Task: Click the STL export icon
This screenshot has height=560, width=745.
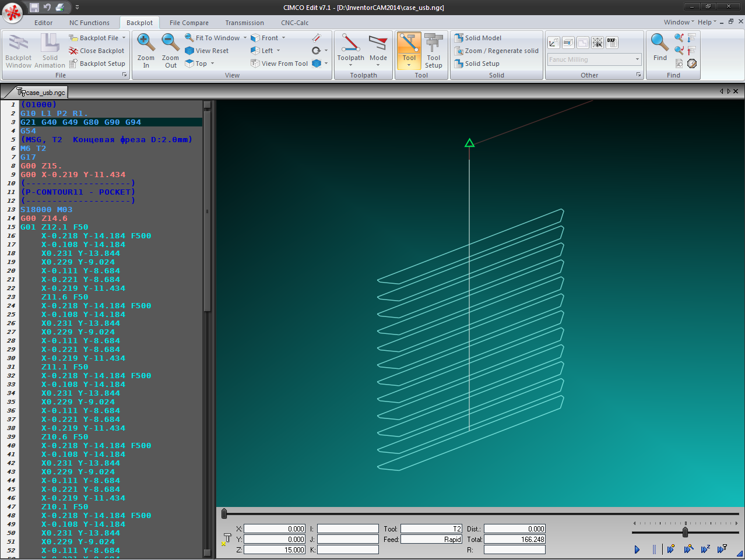Action: coord(597,43)
